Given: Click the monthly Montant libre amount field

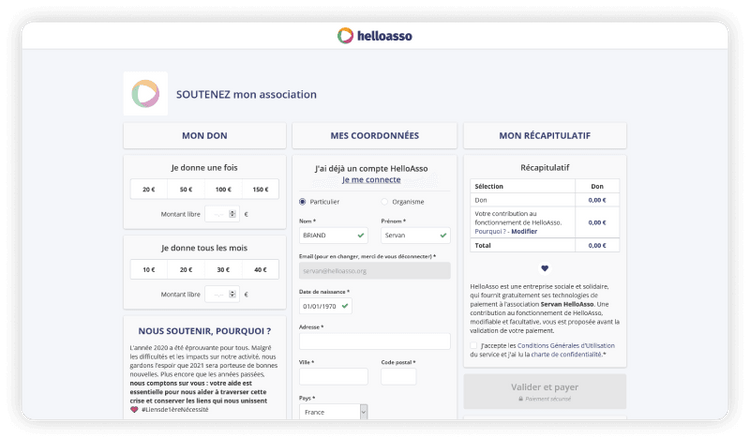Looking at the screenshot, I should coord(222,294).
